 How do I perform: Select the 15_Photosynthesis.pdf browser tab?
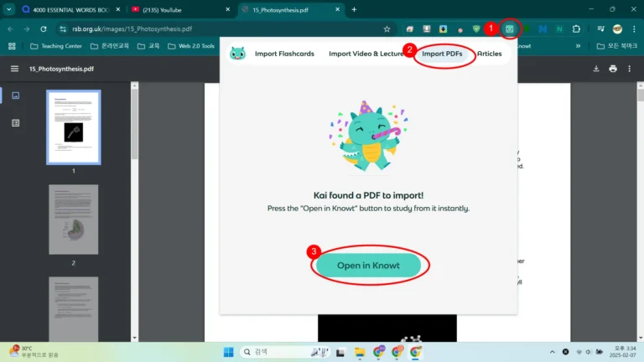tap(289, 9)
